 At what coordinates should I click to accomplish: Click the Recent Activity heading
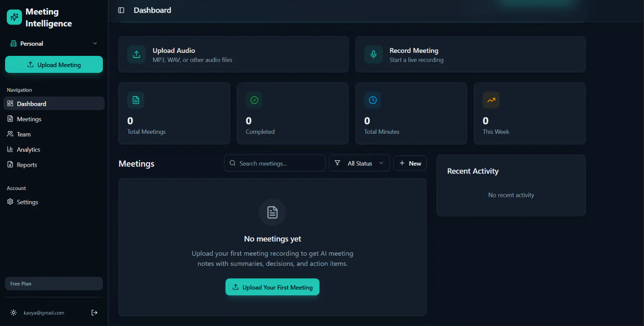point(473,171)
